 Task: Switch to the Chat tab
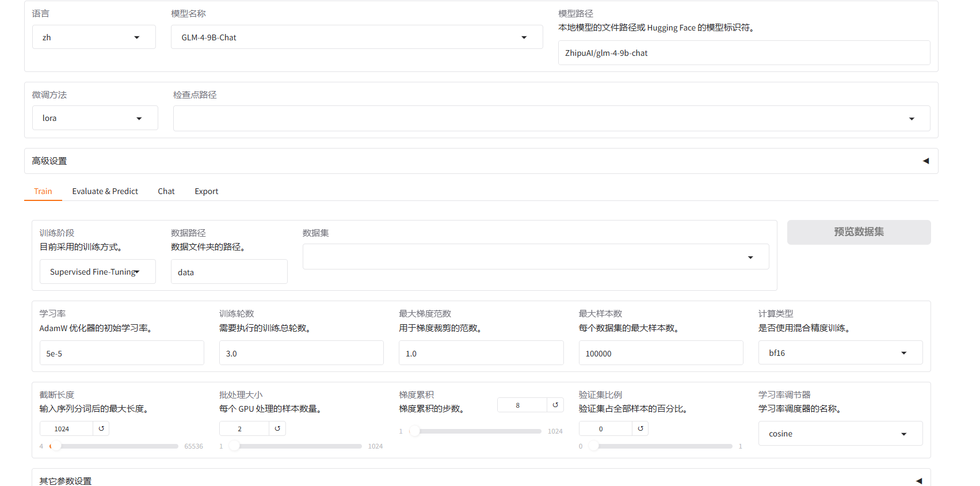coord(166,191)
